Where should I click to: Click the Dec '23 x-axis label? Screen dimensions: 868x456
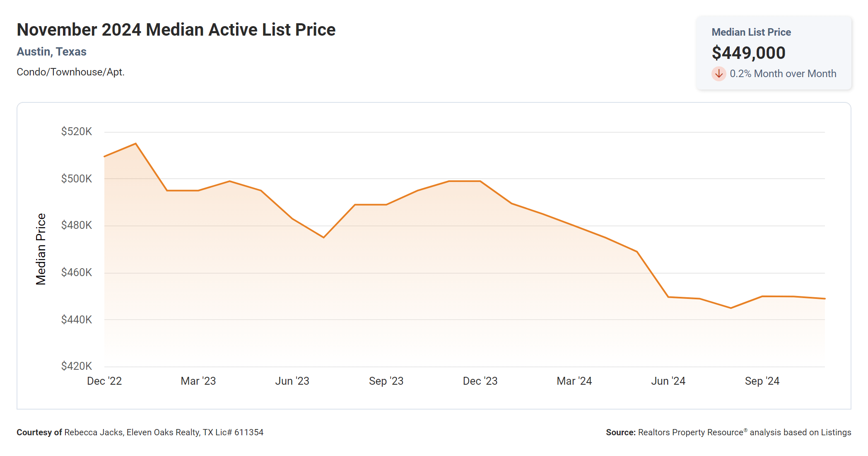point(480,381)
